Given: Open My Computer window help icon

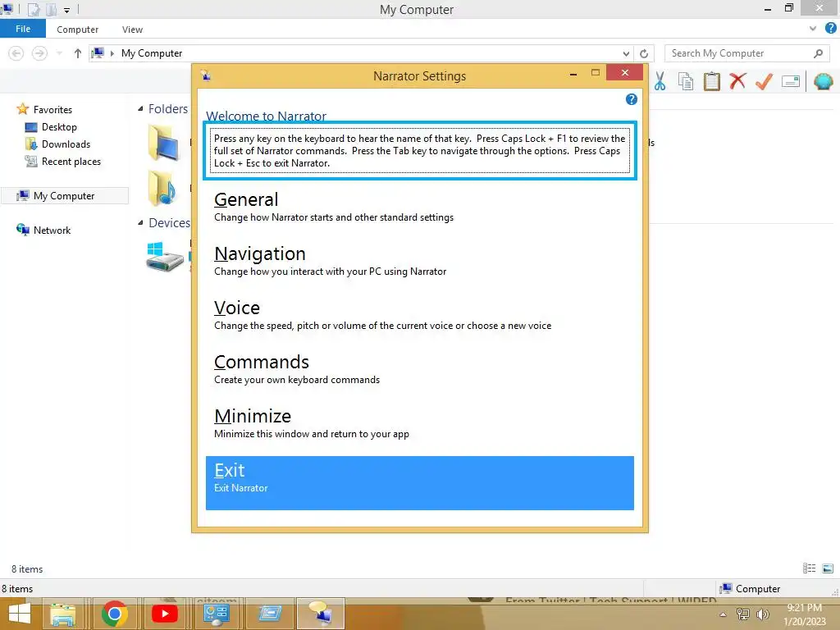Looking at the screenshot, I should point(830,29).
